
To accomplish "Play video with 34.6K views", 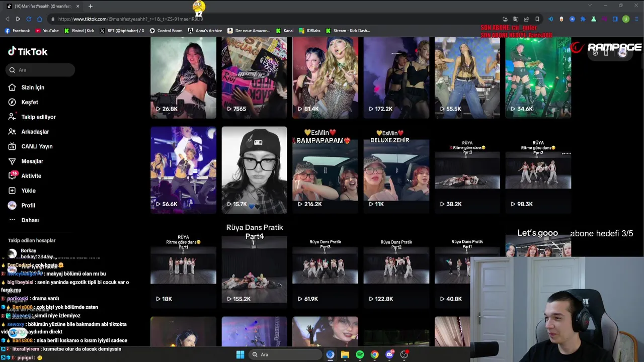I will pyautogui.click(x=538, y=77).
